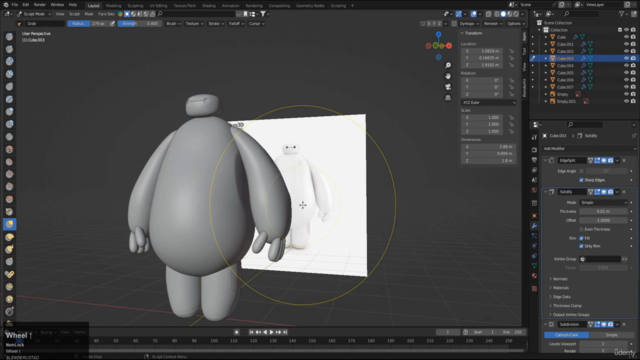Toggle Only Rim checkbox
The width and height of the screenshot is (640, 360).
coord(581,246)
